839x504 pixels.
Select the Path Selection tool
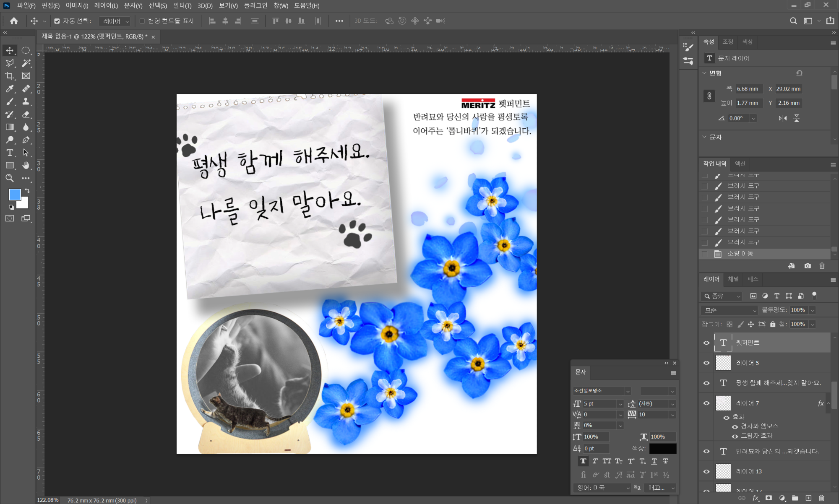(x=26, y=153)
